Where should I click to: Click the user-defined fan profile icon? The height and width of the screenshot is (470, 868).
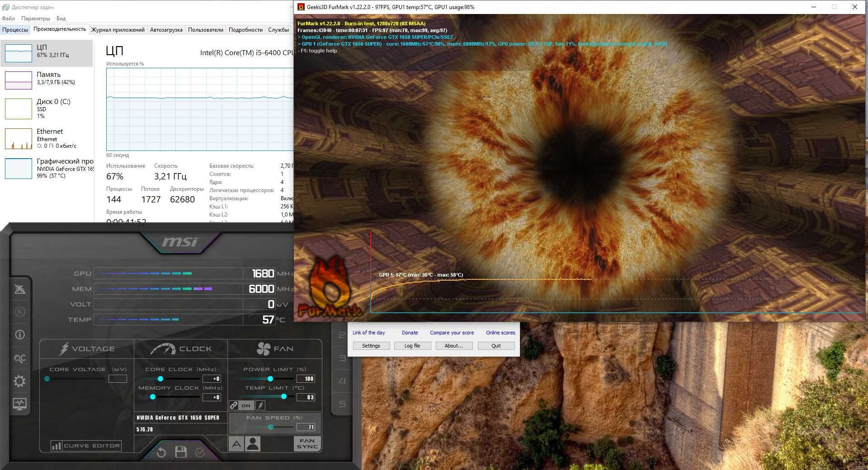coord(253,444)
